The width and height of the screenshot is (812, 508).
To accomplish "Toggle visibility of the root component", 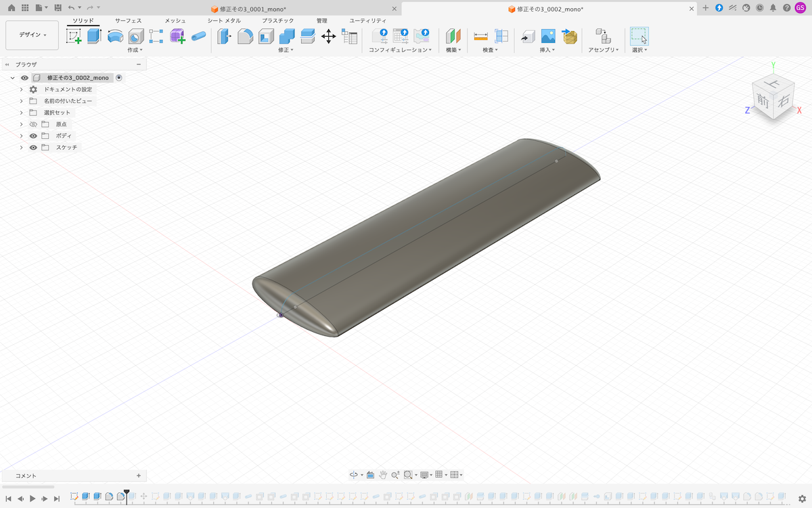I will point(24,78).
